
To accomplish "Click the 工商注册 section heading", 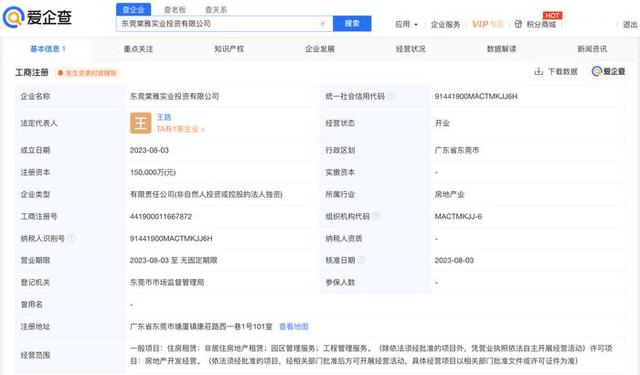I will coord(32,73).
